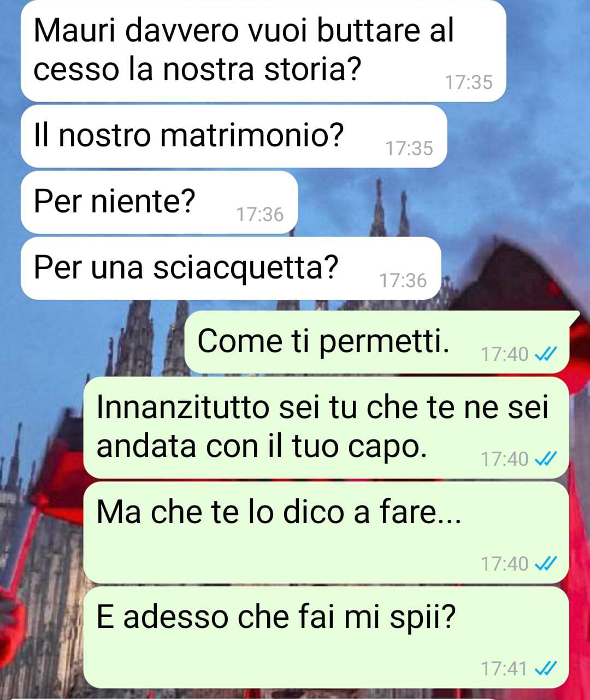Tap 17:40 timestamp beside 'Come ti permetti.'

pos(505,355)
